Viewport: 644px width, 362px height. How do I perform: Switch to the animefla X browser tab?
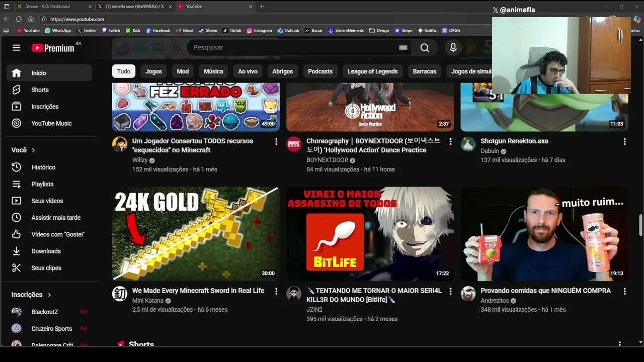pyautogui.click(x=134, y=7)
